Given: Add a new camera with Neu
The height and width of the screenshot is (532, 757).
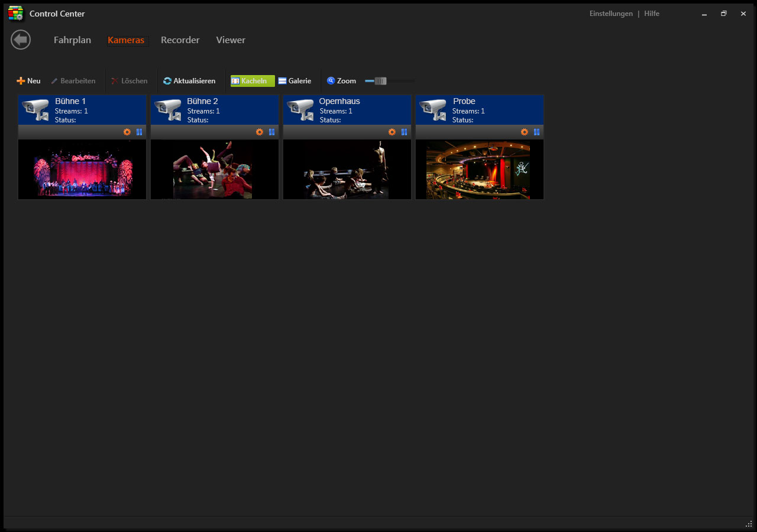Looking at the screenshot, I should [x=28, y=81].
